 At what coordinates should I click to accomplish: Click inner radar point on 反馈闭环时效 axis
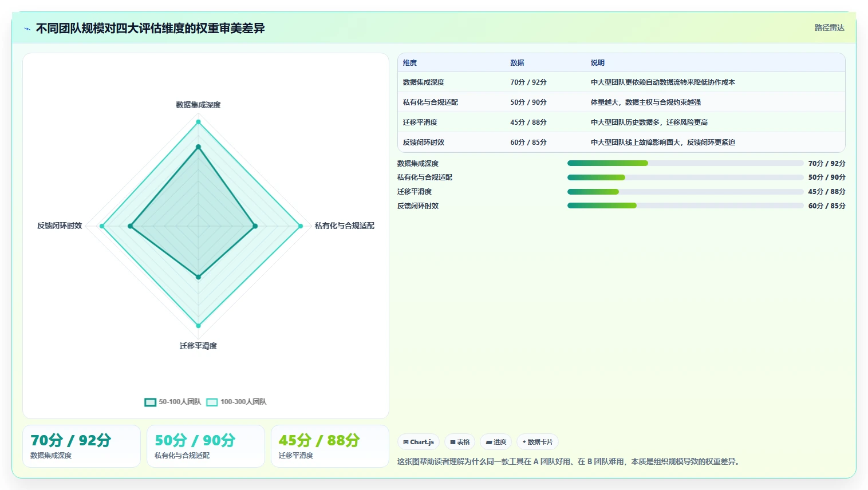pos(131,226)
